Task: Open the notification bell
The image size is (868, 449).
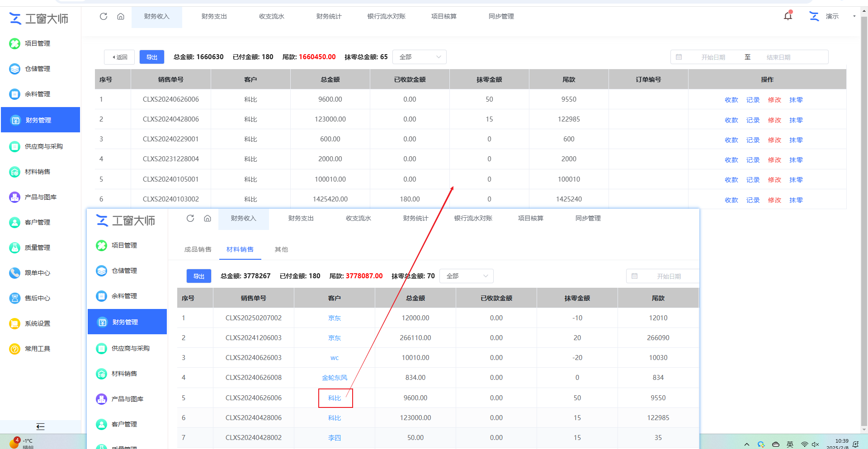Action: click(x=788, y=16)
